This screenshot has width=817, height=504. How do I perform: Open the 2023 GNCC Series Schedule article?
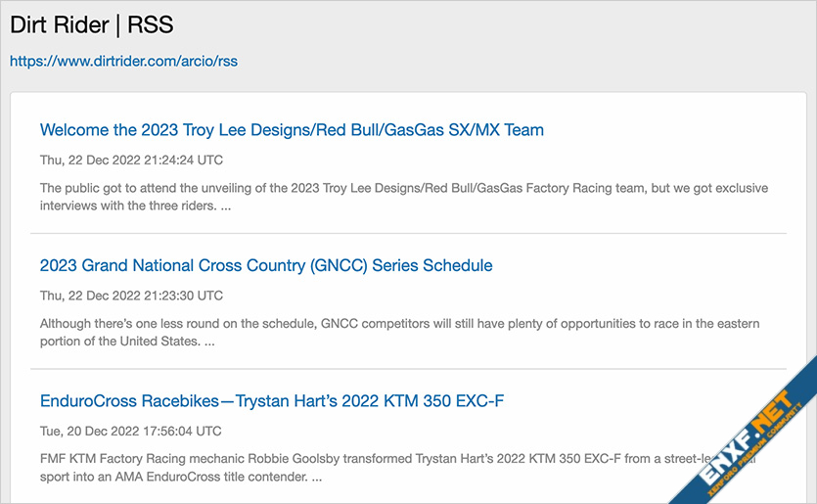click(x=266, y=265)
